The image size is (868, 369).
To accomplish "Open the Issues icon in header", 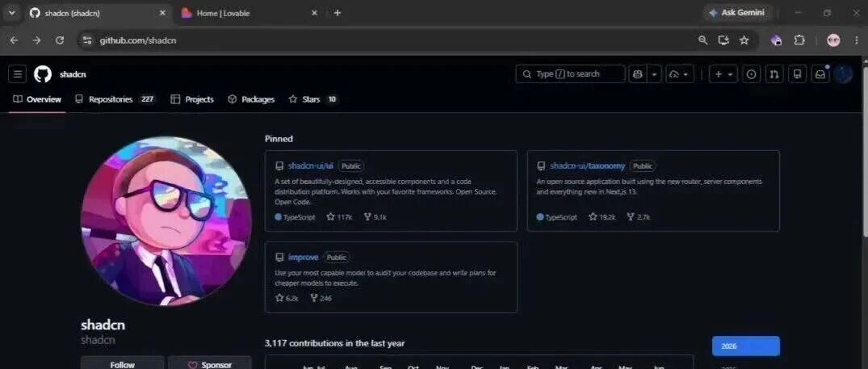I will coord(751,74).
